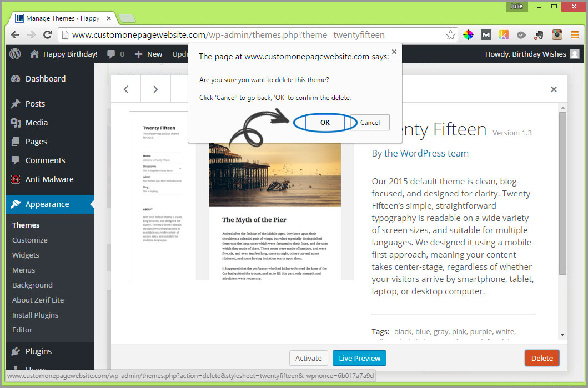Follow the WordPress team link
Viewport: 588px width, 388px height.
(x=426, y=153)
